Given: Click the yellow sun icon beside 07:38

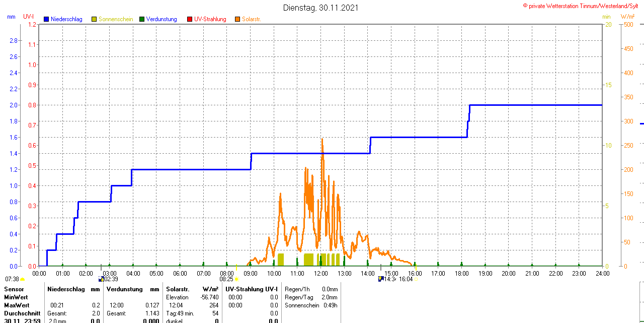Looking at the screenshot, I should pyautogui.click(x=23, y=279).
